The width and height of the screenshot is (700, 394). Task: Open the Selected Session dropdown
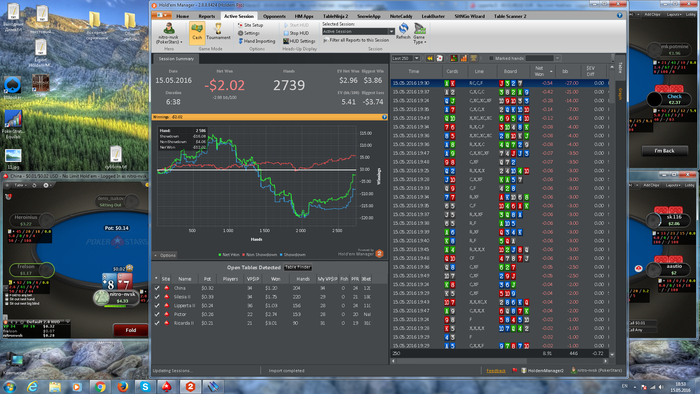click(x=392, y=32)
